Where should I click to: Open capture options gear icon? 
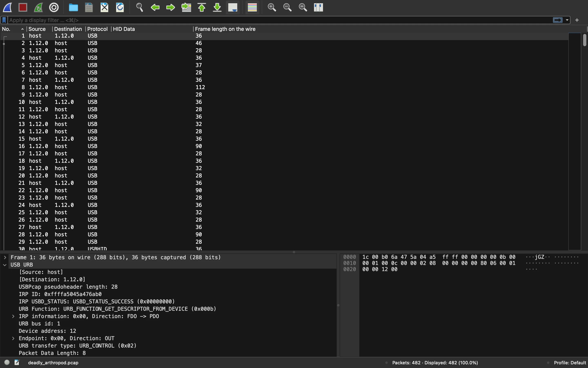pyautogui.click(x=54, y=8)
